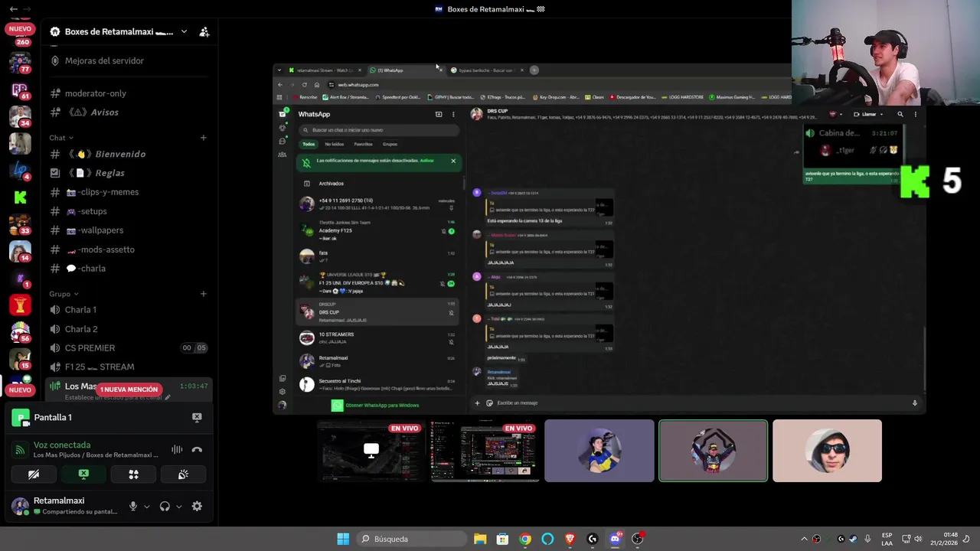
Task: Open WhatsApp Archivados chats
Action: coord(379,184)
